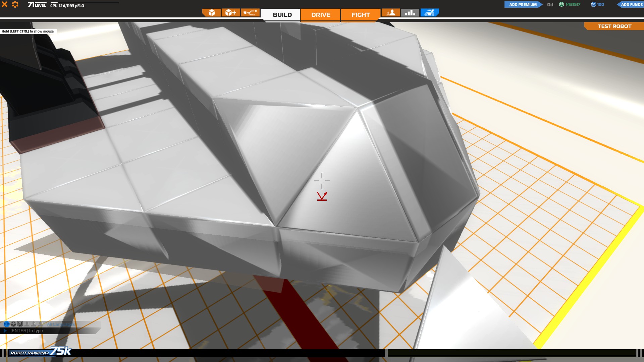Open the cube inventory icon
Image resolution: width=644 pixels, height=362 pixels.
click(211, 13)
